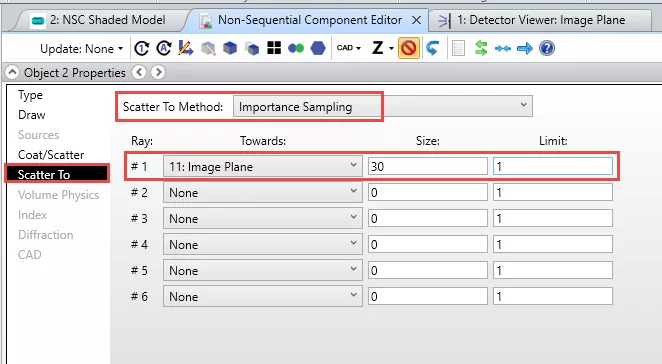Click the blue and green combine objects icon
The image size is (662, 364).
click(x=296, y=49)
